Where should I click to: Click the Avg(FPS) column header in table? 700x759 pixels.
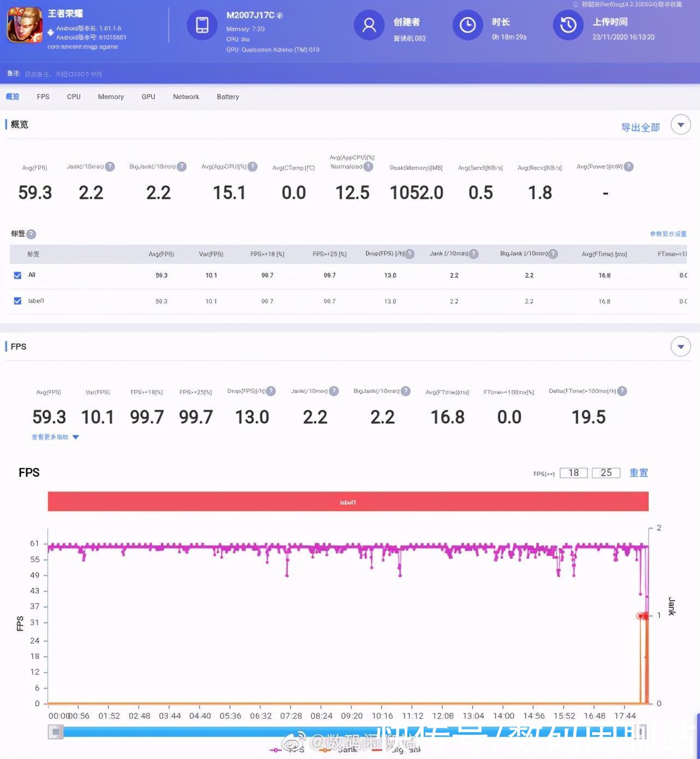click(161, 254)
